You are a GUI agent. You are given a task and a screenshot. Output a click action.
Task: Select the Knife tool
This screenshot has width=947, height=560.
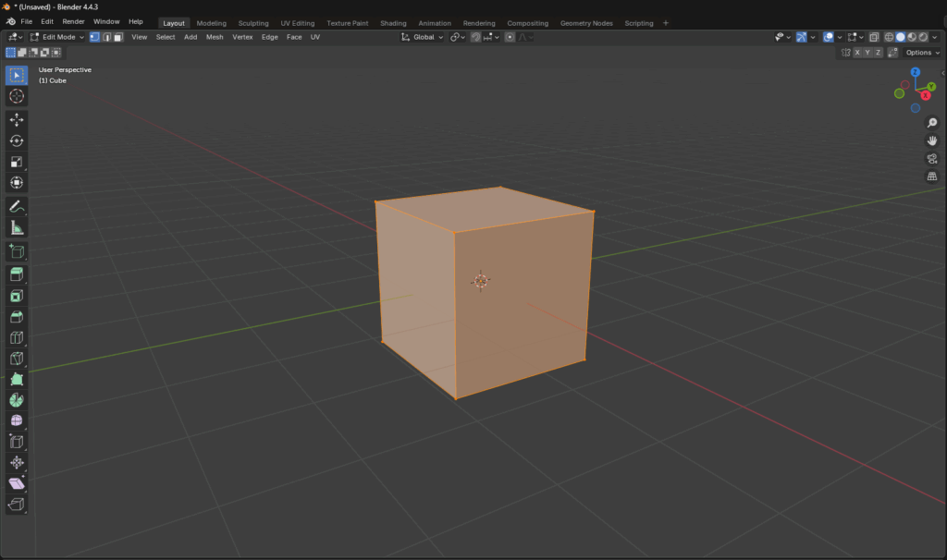pyautogui.click(x=17, y=359)
